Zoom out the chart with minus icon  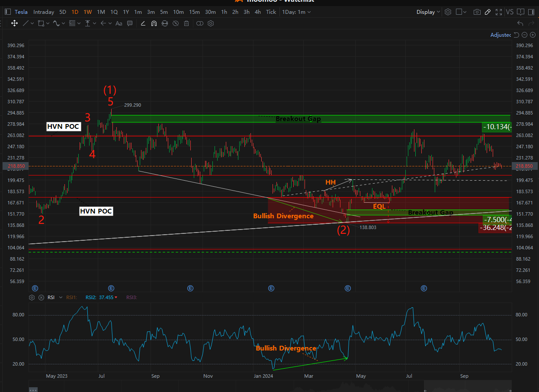coord(525,35)
